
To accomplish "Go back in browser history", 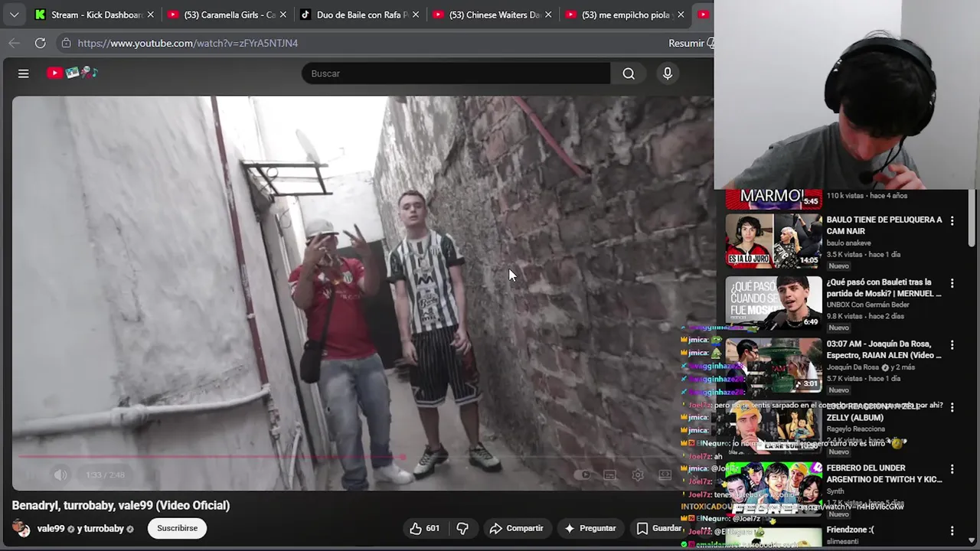I will click(x=14, y=43).
